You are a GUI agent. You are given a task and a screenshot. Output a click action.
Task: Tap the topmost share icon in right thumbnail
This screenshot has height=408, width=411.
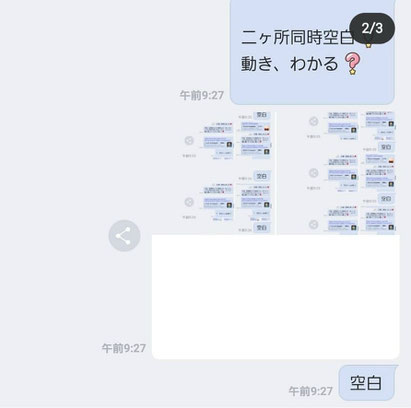(313, 121)
